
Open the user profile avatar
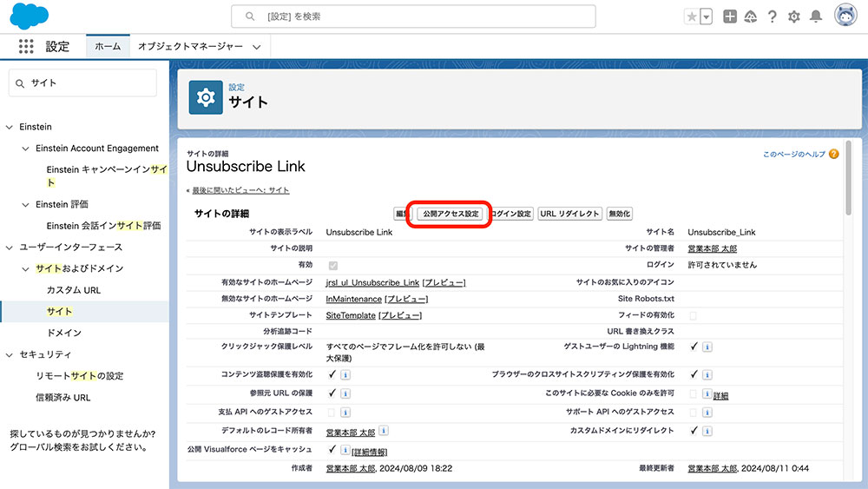(845, 16)
